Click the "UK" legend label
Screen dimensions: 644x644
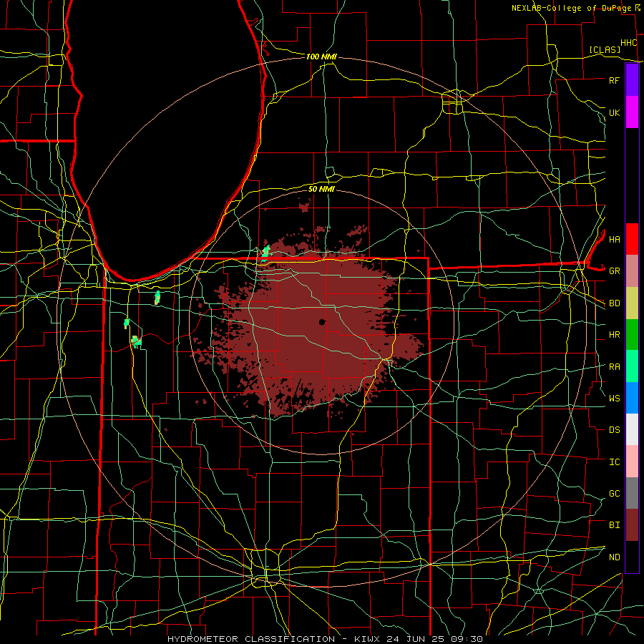[614, 112]
